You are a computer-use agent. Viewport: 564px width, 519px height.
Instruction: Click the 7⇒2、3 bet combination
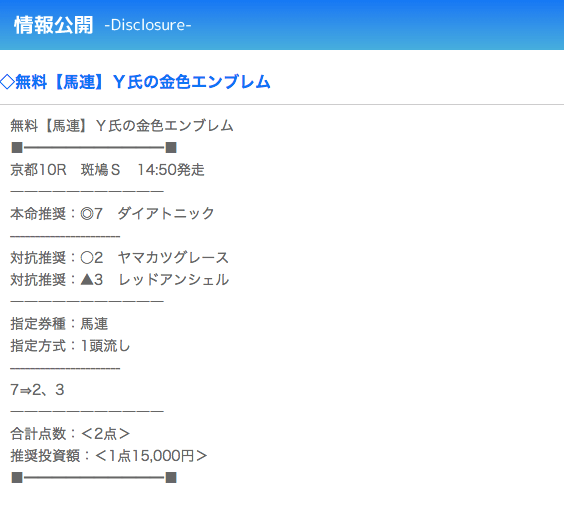37,390
